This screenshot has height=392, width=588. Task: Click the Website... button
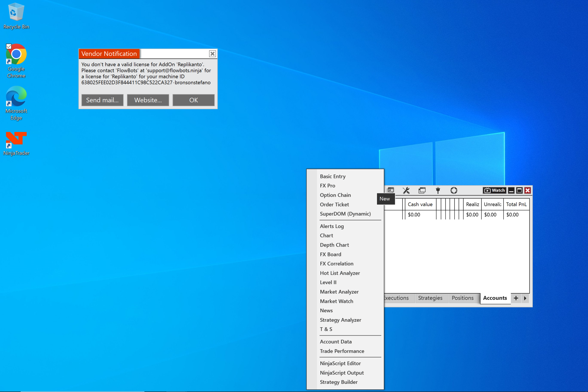click(148, 100)
